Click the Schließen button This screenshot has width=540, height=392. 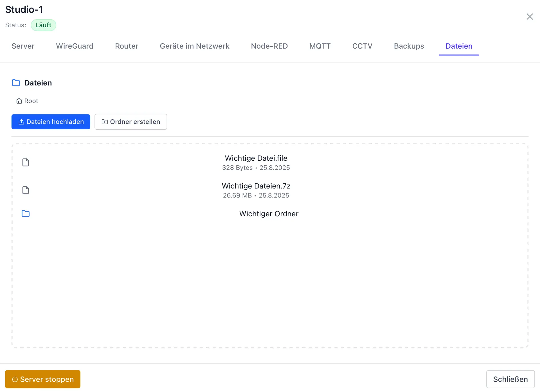[x=510, y=379]
